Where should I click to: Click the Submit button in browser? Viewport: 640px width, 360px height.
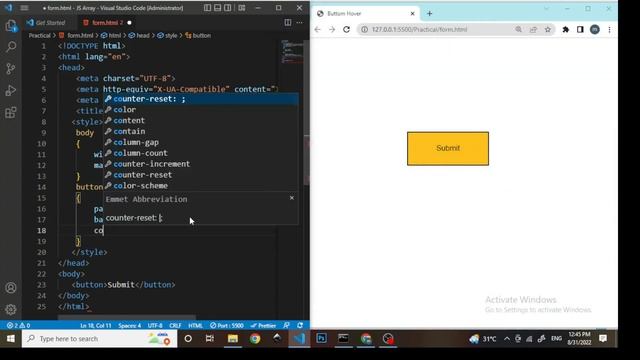point(448,149)
